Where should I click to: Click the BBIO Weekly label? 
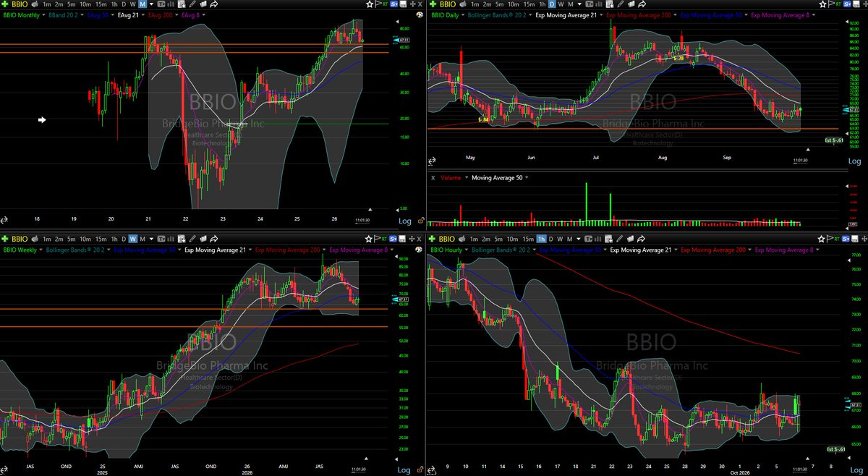pos(20,249)
